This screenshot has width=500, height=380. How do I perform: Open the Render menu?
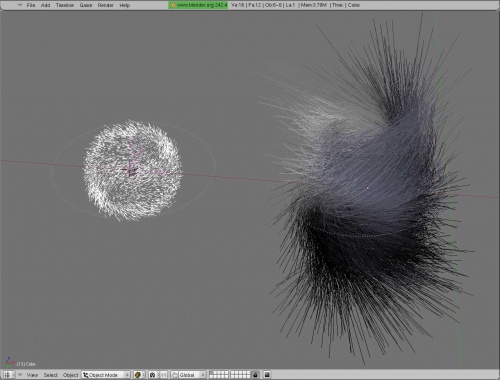tap(105, 5)
